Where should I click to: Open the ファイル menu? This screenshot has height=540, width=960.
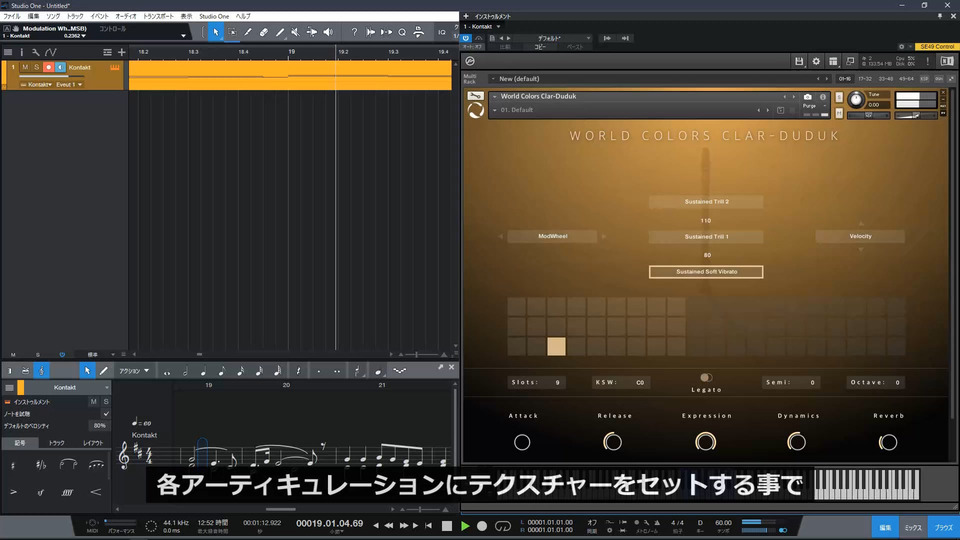pyautogui.click(x=11, y=17)
